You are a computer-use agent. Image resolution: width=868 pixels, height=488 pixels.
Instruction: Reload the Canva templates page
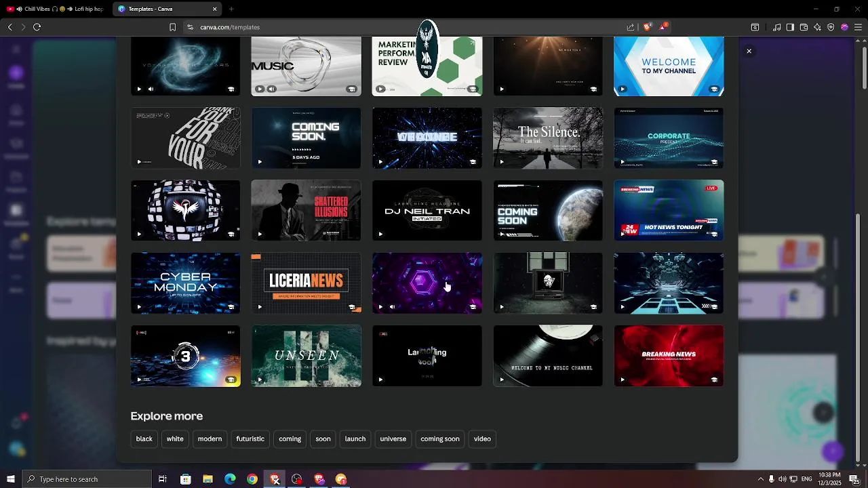(x=37, y=27)
